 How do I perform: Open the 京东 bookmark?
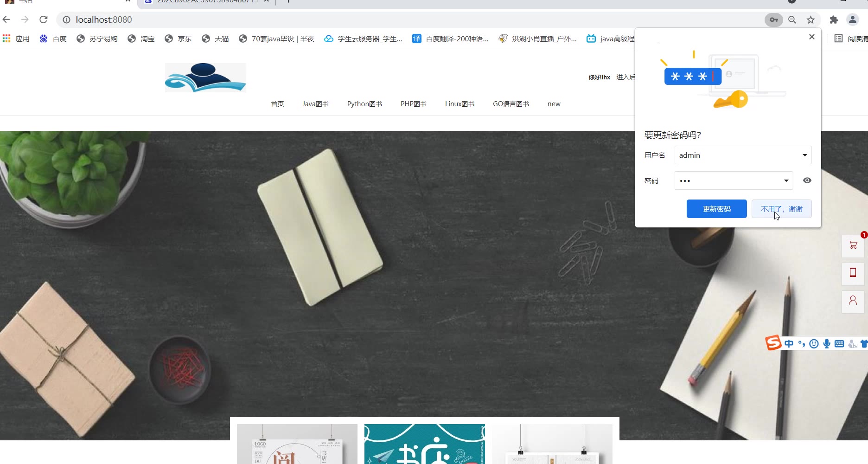[x=179, y=39]
